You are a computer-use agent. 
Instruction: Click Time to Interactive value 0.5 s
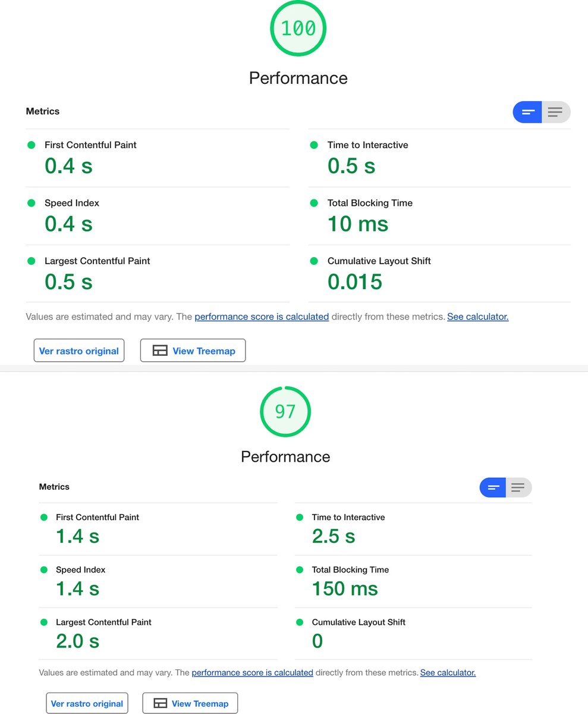[351, 166]
